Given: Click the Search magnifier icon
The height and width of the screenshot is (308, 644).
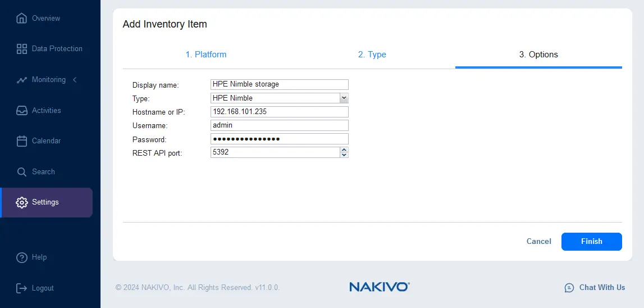Looking at the screenshot, I should coord(22,172).
